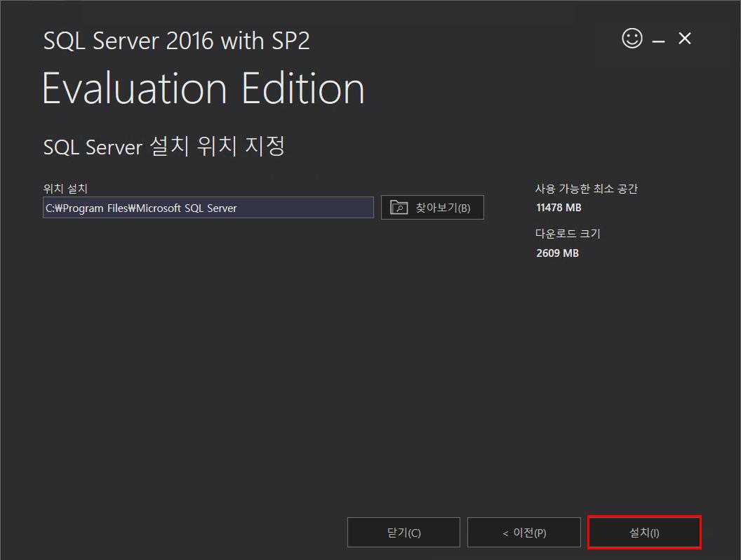The width and height of the screenshot is (741, 560).
Task: Click the 다운로드 크기 label
Action: (x=568, y=234)
